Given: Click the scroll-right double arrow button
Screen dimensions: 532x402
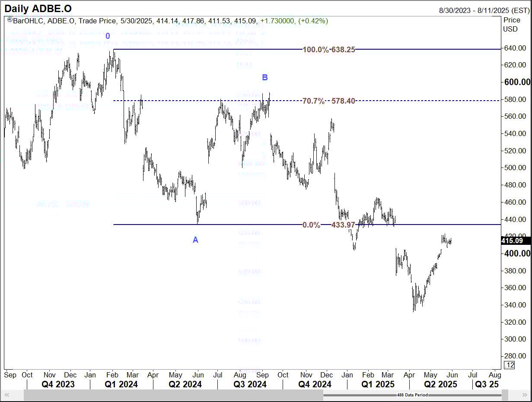Looking at the screenshot, I should 526,395.
